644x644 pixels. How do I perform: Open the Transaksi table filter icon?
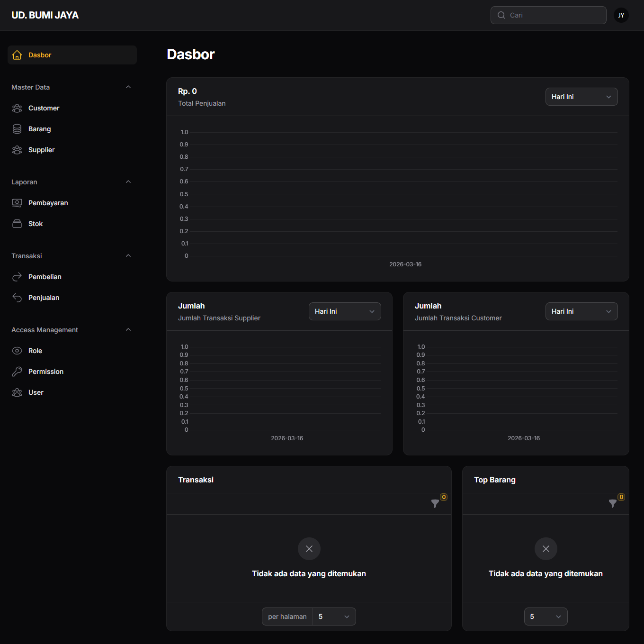coord(435,503)
